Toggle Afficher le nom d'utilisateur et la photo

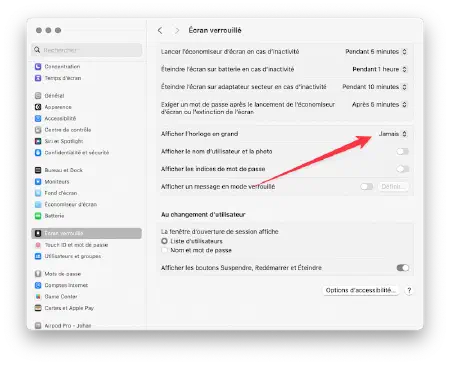[x=402, y=152]
